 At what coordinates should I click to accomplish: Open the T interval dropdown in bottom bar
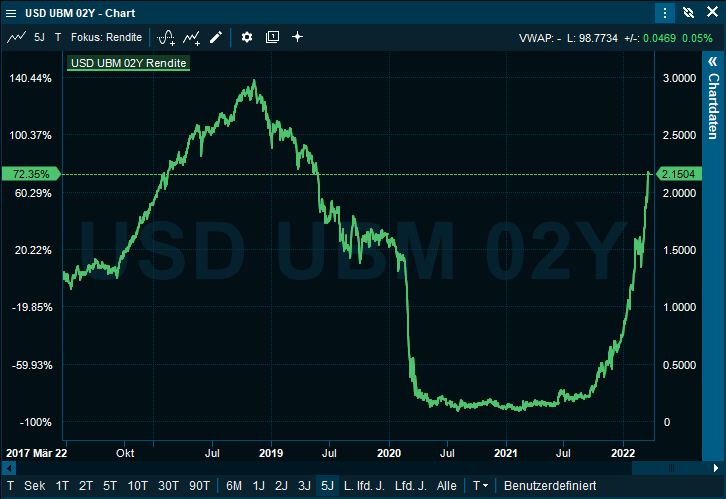pos(481,486)
